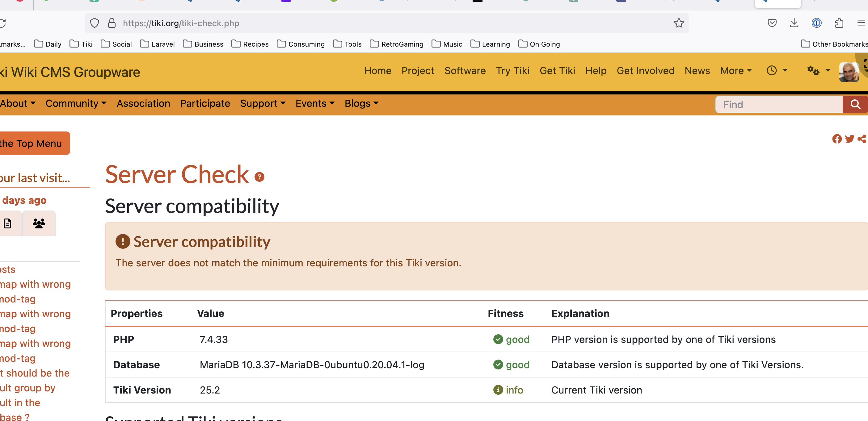Click the help icon beside Server Check
Screen dimensions: 868x421
(259, 177)
